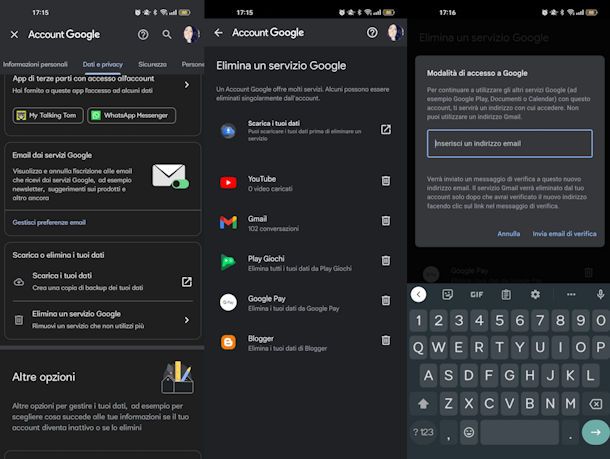Close Account Google in the left screen
610x459 pixels.
[14, 35]
